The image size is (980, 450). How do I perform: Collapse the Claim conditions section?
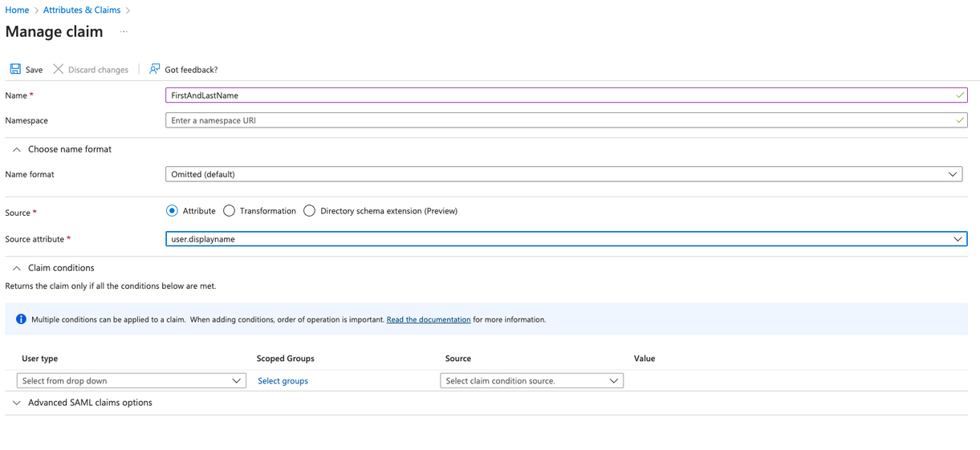[17, 268]
